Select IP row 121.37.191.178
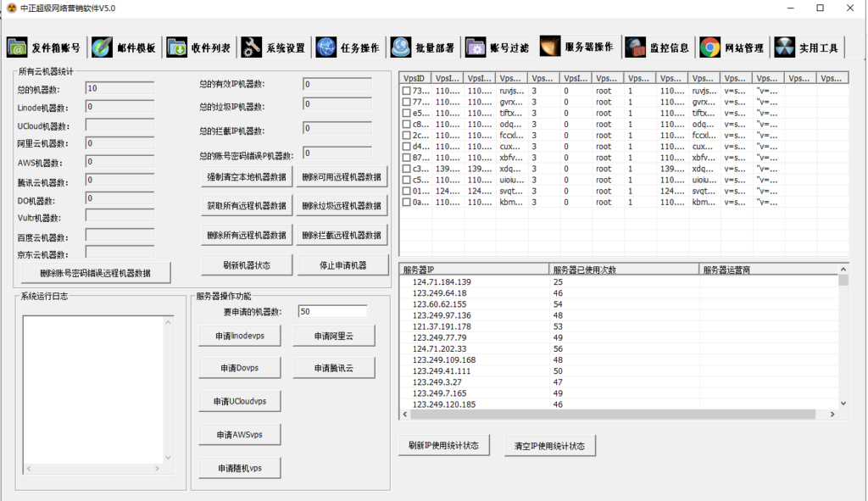 pyautogui.click(x=619, y=326)
